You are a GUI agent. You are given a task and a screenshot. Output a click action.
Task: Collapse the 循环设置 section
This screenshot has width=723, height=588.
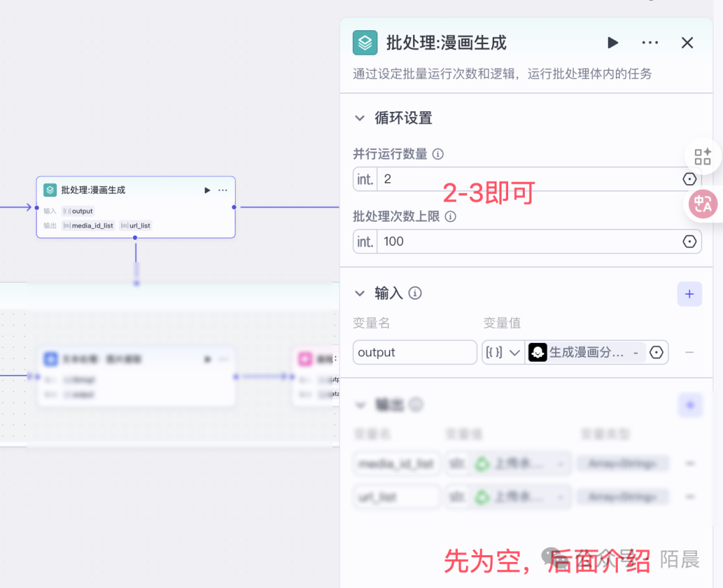pyautogui.click(x=360, y=119)
